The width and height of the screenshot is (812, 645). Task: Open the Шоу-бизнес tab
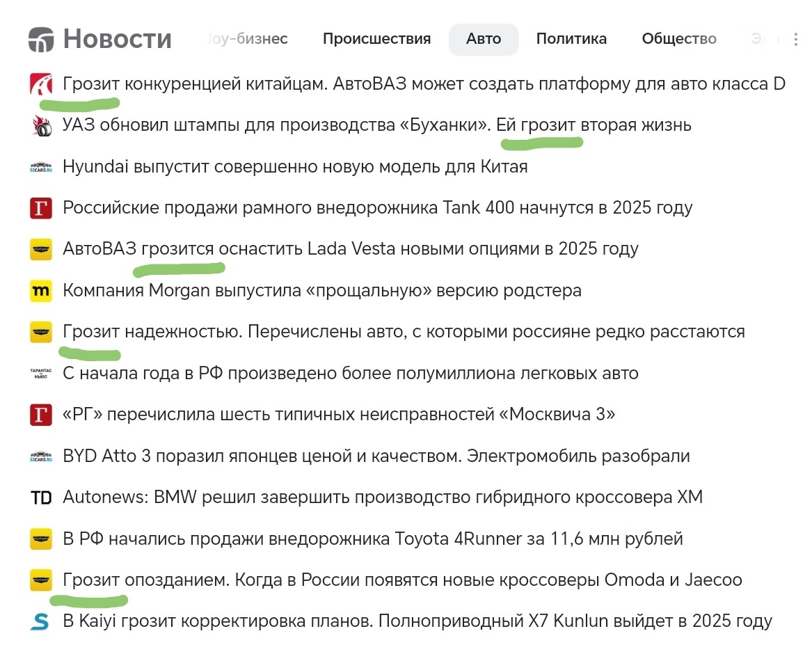[x=247, y=39]
